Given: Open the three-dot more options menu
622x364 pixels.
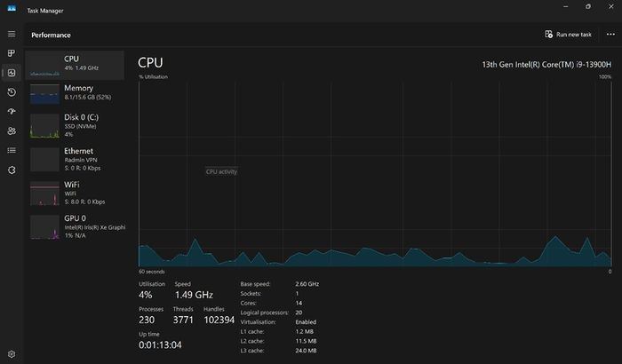Looking at the screenshot, I should [x=610, y=35].
